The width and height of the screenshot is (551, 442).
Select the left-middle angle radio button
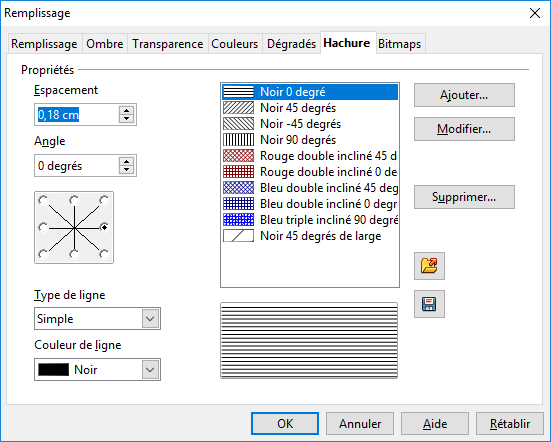pos(43,227)
